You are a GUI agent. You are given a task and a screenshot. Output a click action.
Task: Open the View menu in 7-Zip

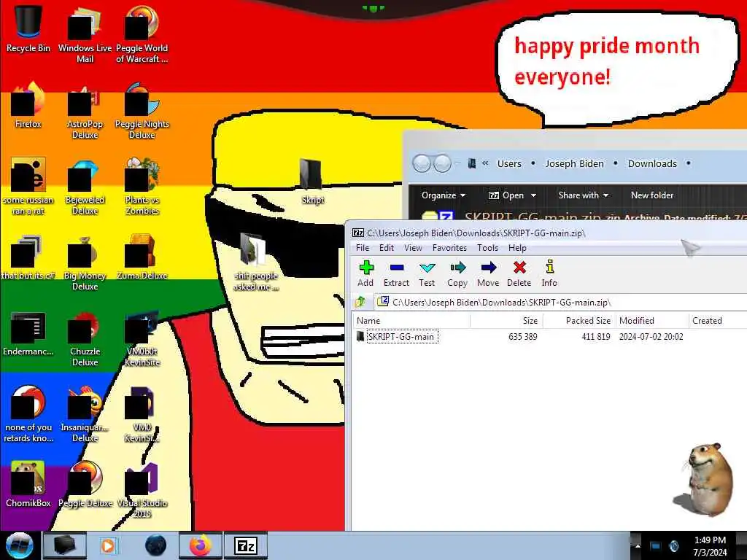coord(413,248)
